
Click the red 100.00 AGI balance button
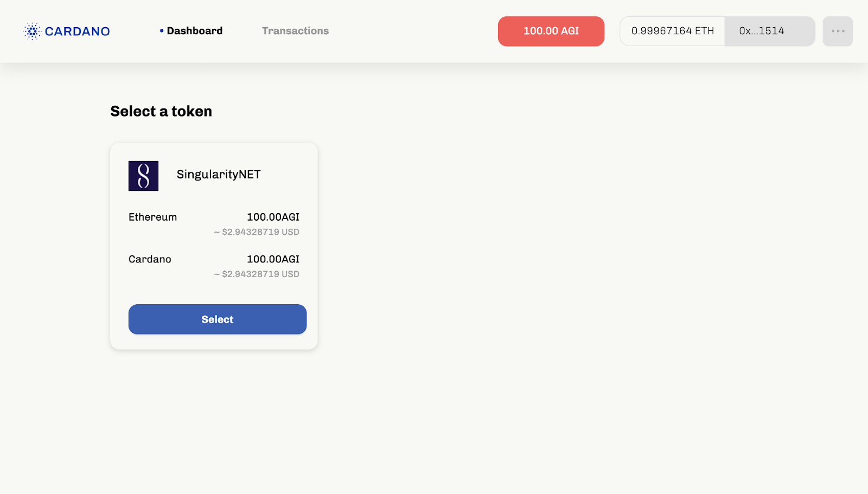tap(551, 31)
